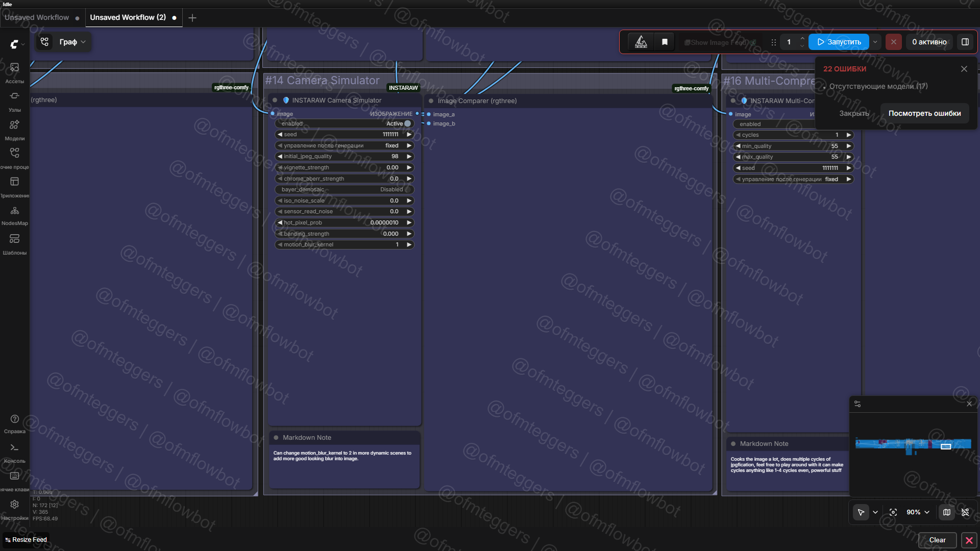Open the zoom 90% dropdown
The height and width of the screenshot is (551, 980).
pos(918,512)
